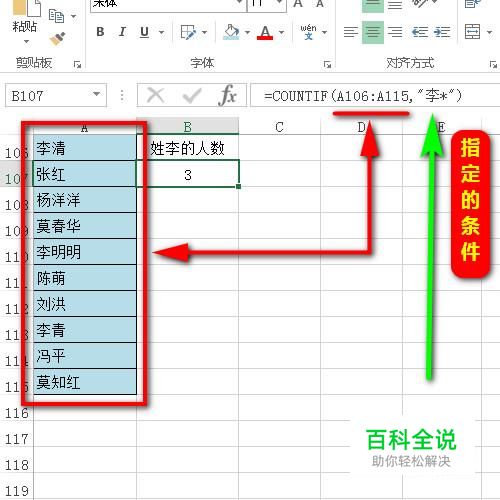Select cell containing 李明明

85,252
